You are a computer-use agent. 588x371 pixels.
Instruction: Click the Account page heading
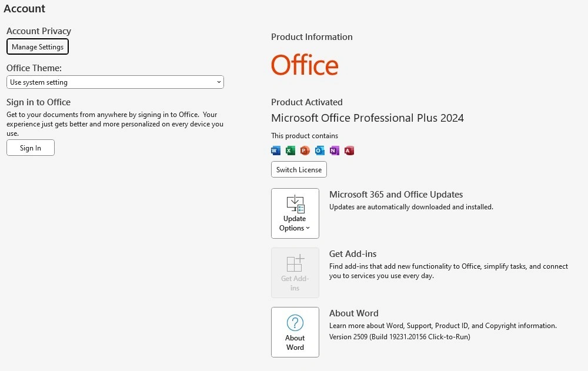click(25, 9)
